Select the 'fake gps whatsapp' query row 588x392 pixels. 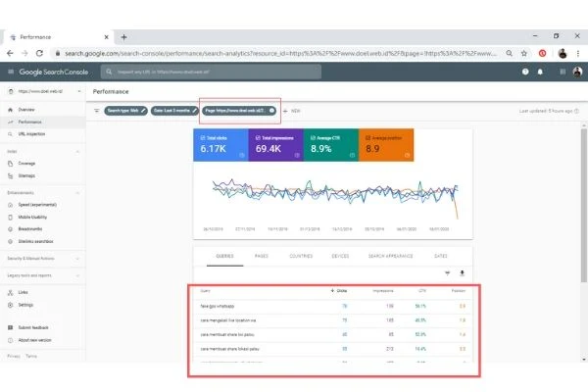coord(332,307)
